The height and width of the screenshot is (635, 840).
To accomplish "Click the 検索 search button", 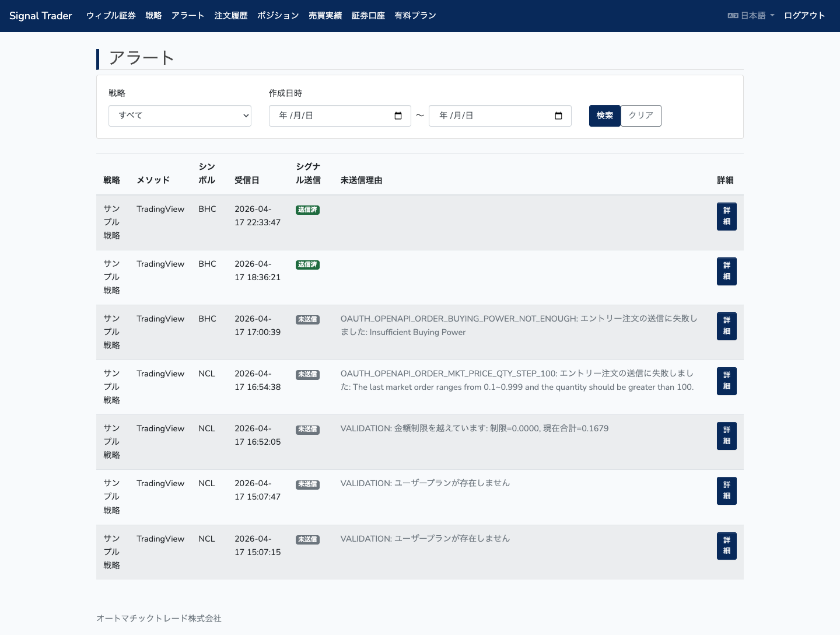I will pyautogui.click(x=605, y=116).
